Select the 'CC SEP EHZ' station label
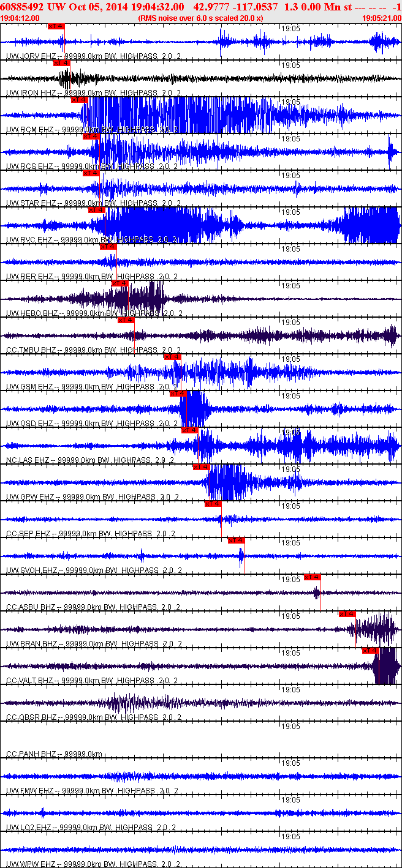 [29, 534]
